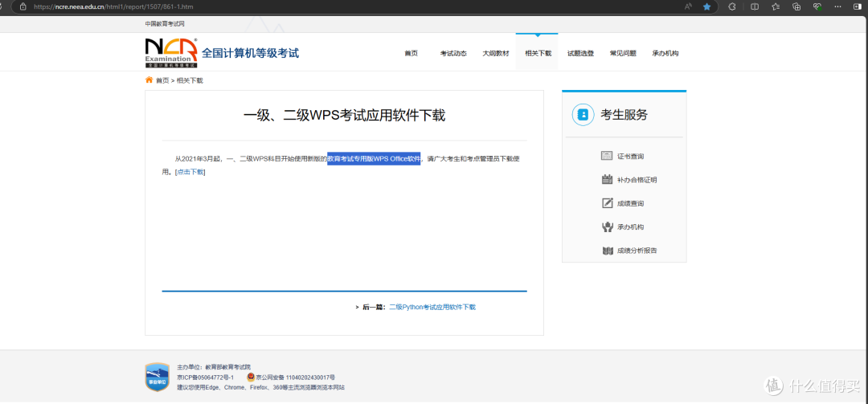The image size is (868, 404).
Task: Click the 点击下载 download link
Action: 190,172
